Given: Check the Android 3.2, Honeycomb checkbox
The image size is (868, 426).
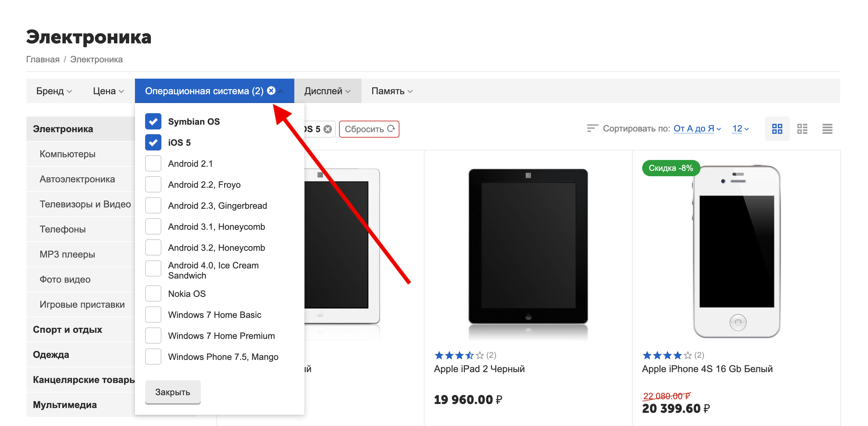Looking at the screenshot, I should coord(153,247).
